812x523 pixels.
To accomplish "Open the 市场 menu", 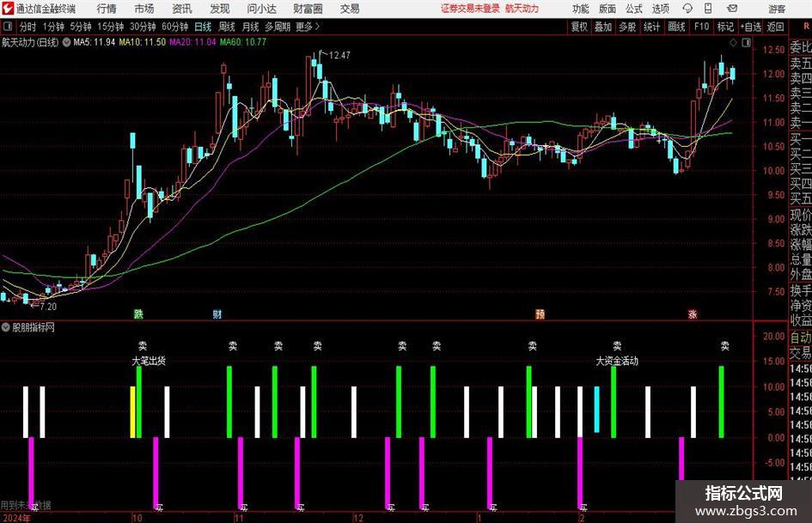I will (x=144, y=9).
